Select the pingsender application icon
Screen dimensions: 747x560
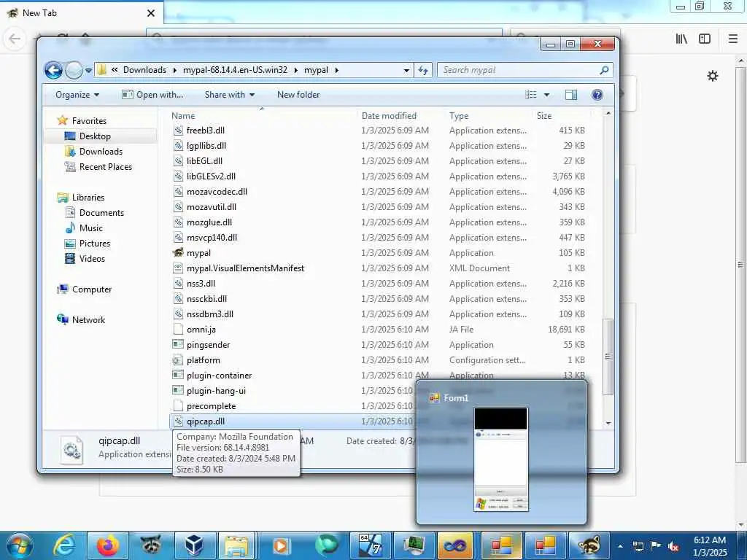(178, 345)
